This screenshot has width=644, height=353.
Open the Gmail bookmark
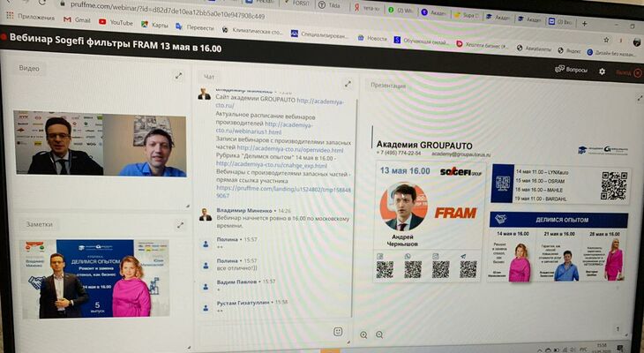[x=78, y=19]
